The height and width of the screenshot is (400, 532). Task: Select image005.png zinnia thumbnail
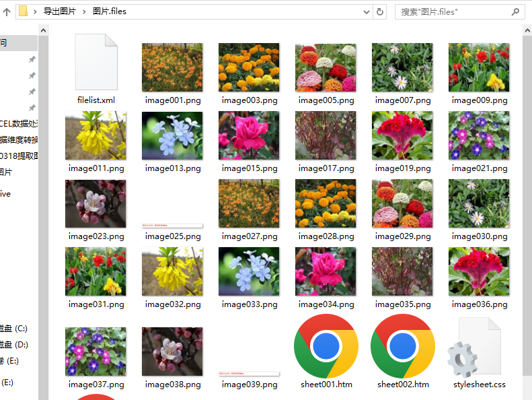coord(326,67)
